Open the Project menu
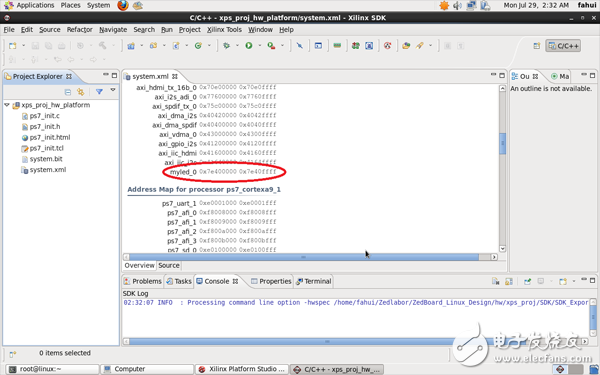Viewport: 600px width, 375px height. pos(189,29)
